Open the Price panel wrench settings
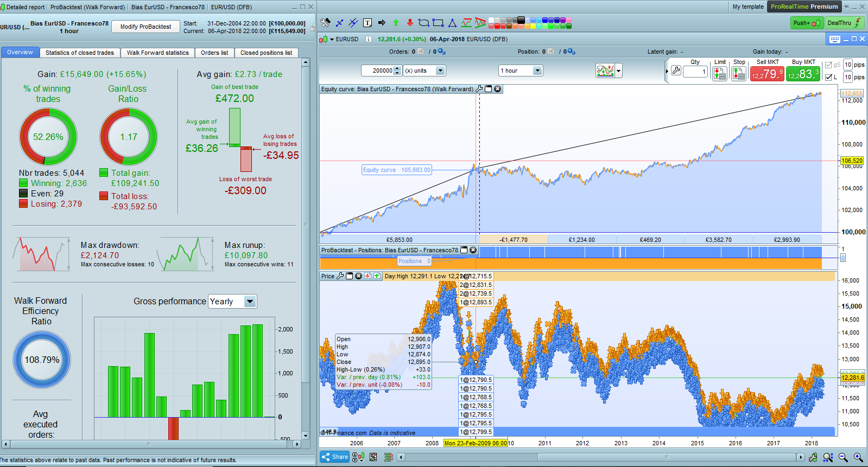Image resolution: width=868 pixels, height=467 pixels. [340, 276]
